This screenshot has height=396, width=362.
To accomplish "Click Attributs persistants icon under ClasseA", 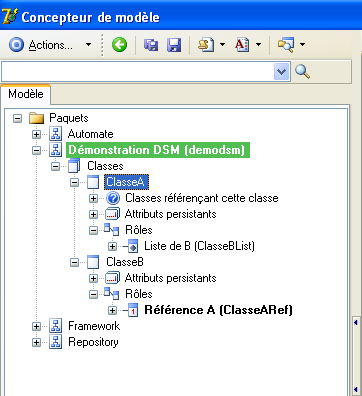I will click(112, 214).
